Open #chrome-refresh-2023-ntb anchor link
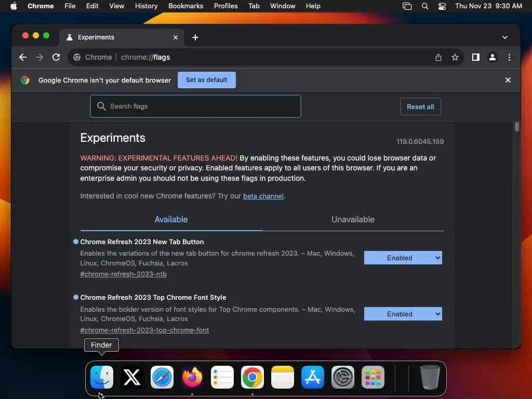 [x=124, y=274]
